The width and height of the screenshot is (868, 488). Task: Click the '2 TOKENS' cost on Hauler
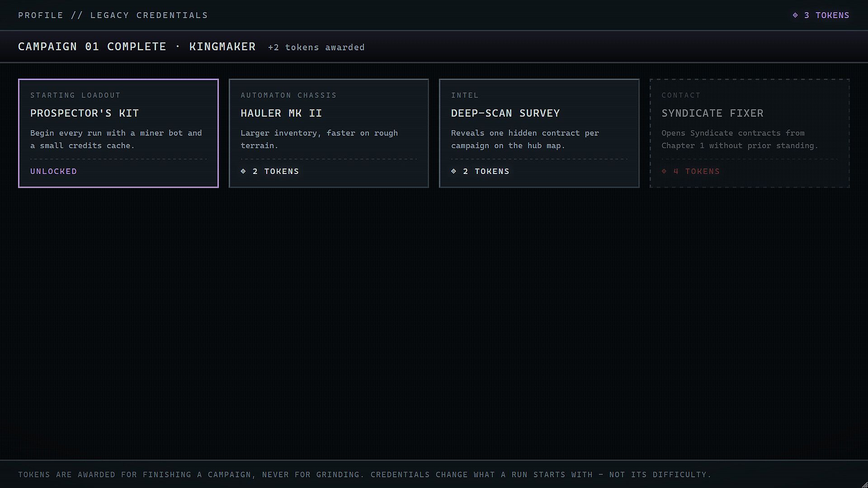tap(276, 171)
